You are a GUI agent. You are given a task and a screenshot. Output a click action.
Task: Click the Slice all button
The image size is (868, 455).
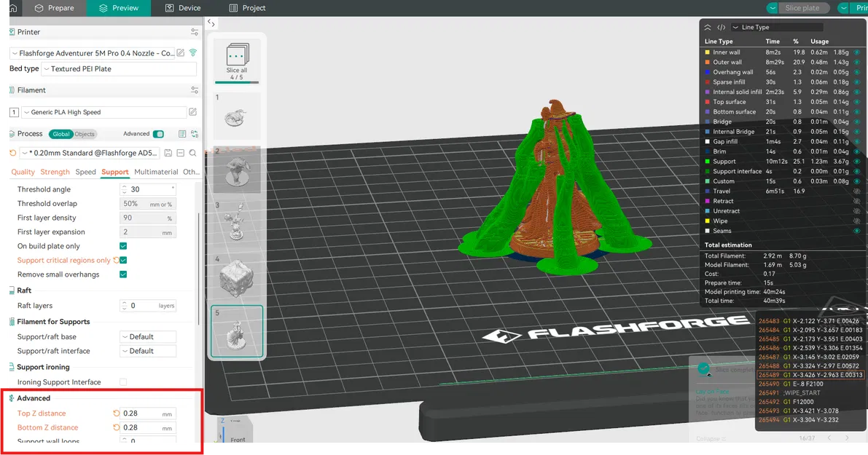(236, 60)
